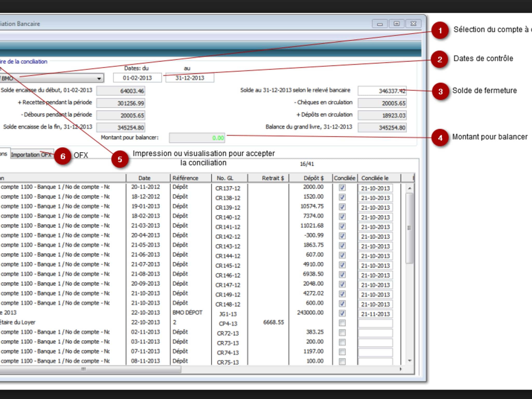Screen dimensions: 532x399
Task: Select the deposit amount -300.99
Action: coord(314,235)
